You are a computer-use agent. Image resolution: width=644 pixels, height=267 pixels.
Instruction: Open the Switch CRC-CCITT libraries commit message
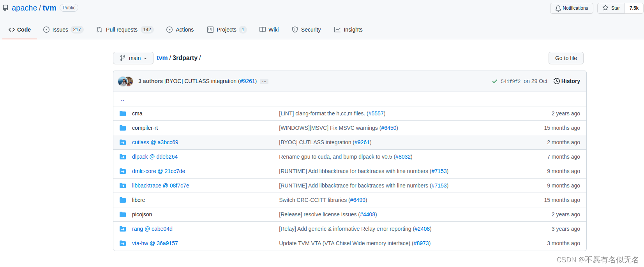pos(313,200)
